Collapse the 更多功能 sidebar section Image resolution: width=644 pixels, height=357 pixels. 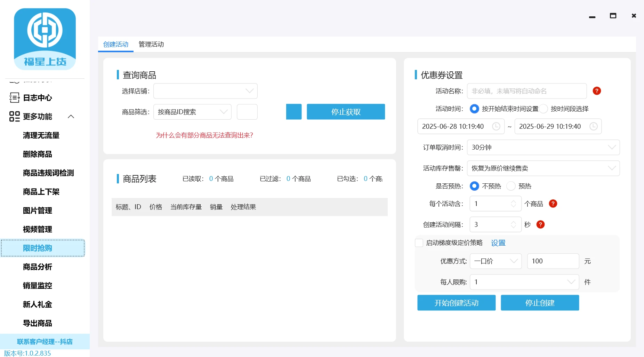[71, 117]
